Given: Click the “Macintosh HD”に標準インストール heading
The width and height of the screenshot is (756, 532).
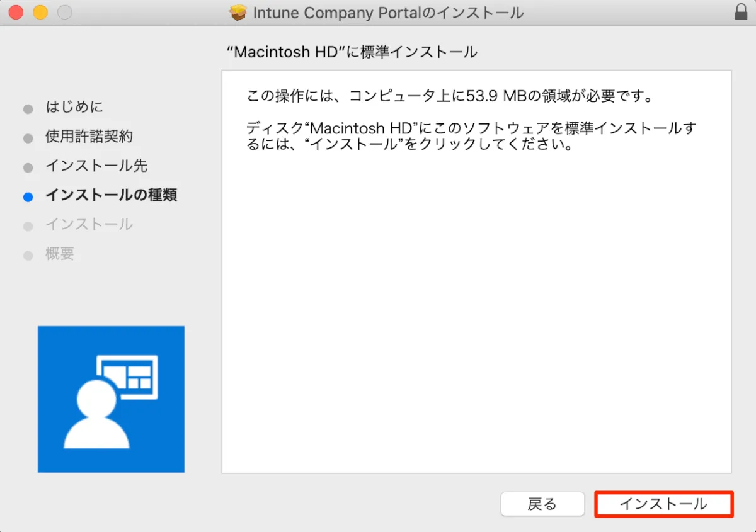Looking at the screenshot, I should pyautogui.click(x=352, y=52).
